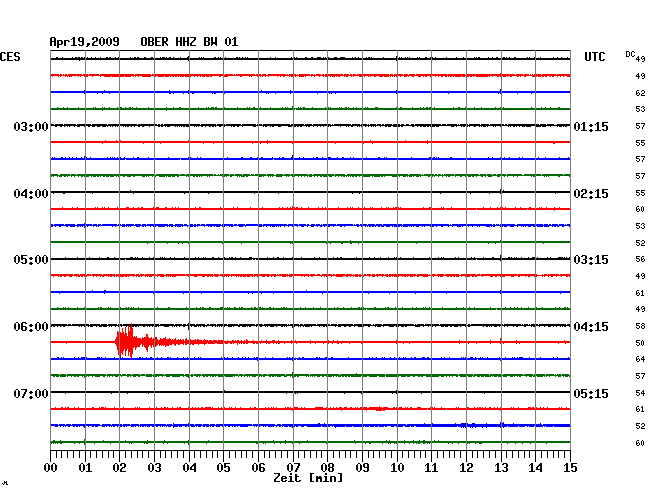Click the 03:15 UTC time label
Viewport: 650px width, 494px height.
pos(591,260)
